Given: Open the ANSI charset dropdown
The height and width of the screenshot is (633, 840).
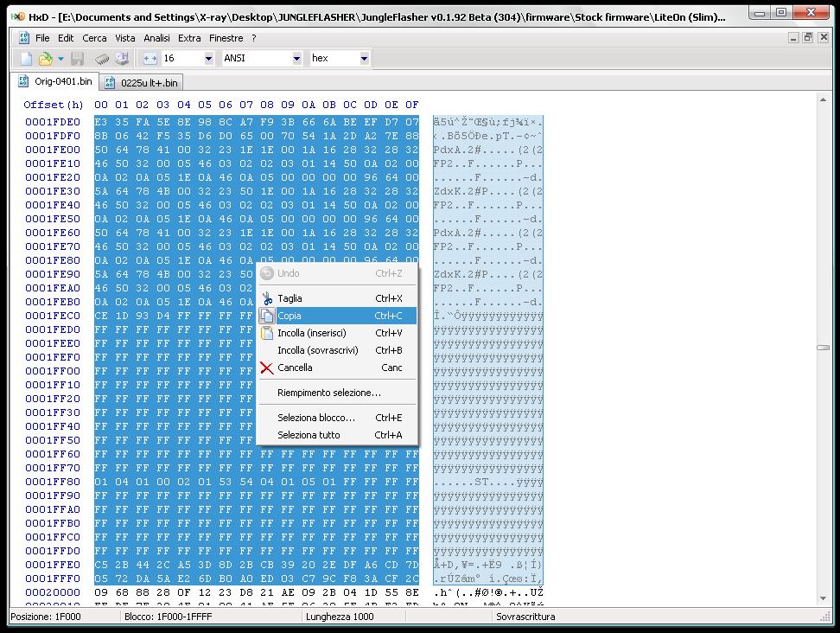Looking at the screenshot, I should click(x=296, y=59).
